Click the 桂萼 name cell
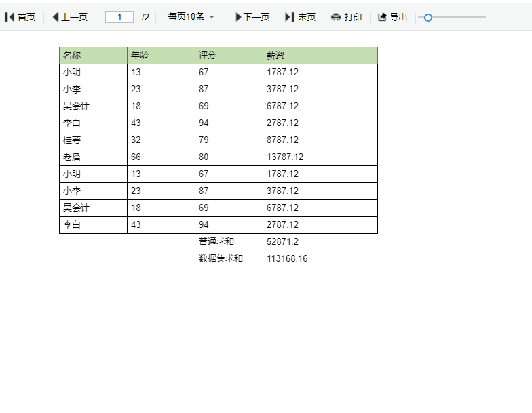The image size is (532, 413). [x=94, y=140]
